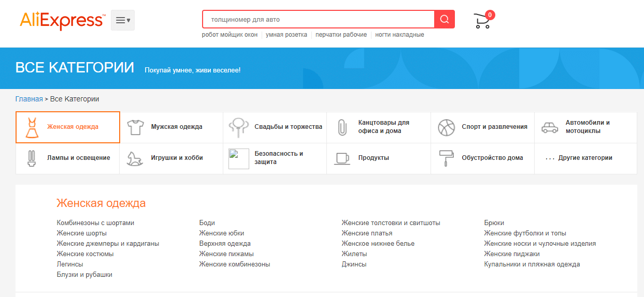Open Женские комбинезоны link
This screenshot has width=644, height=297.
[x=235, y=264]
